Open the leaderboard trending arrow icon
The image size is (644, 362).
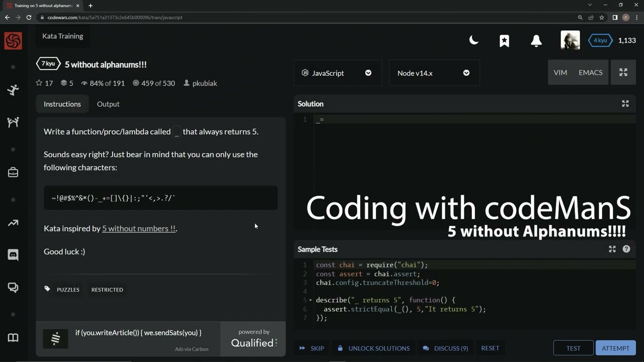pos(13,223)
